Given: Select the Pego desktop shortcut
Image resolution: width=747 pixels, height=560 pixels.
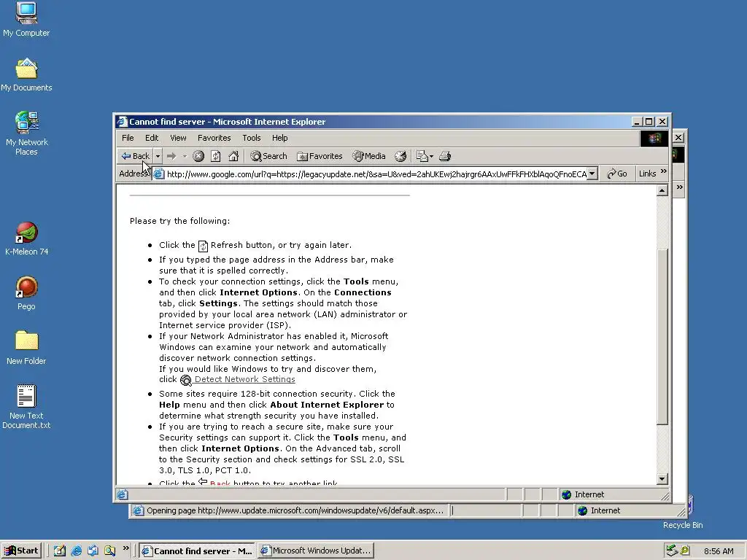Looking at the screenshot, I should pyautogui.click(x=27, y=294).
